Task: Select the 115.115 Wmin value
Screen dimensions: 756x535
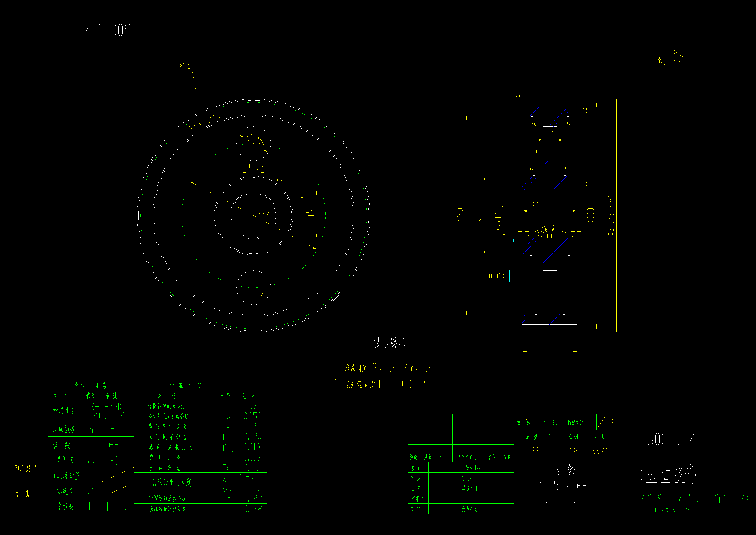Action: [251, 488]
